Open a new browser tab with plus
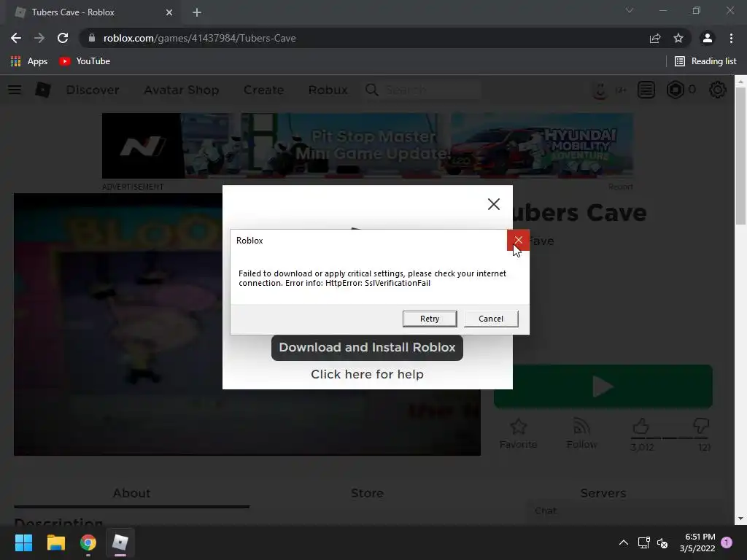Image resolution: width=747 pixels, height=560 pixels. pos(197,12)
